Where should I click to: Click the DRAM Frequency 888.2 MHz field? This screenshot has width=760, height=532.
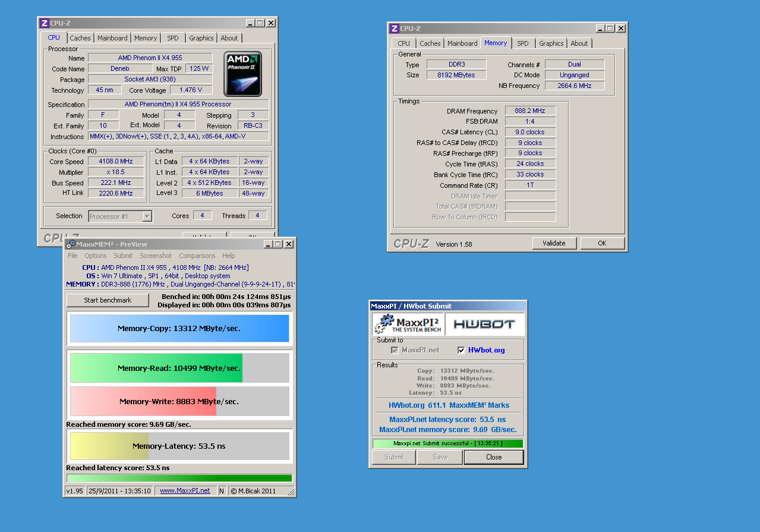click(x=530, y=111)
